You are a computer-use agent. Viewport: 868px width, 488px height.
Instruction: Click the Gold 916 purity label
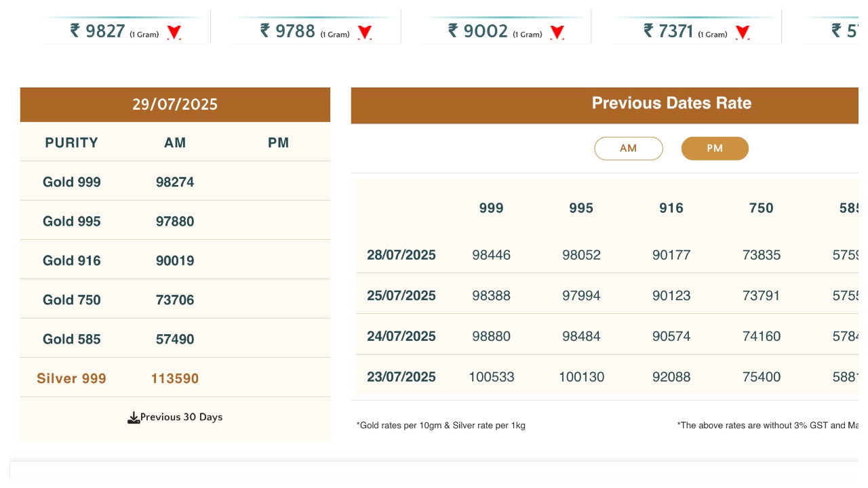point(71,260)
